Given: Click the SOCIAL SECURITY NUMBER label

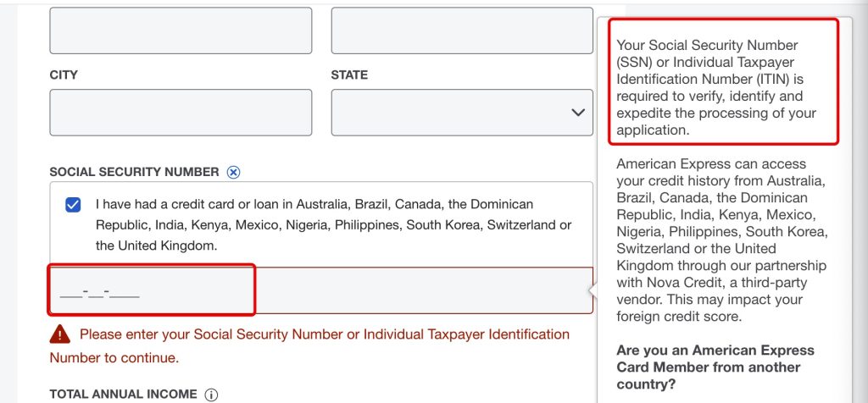Looking at the screenshot, I should click(x=134, y=172).
